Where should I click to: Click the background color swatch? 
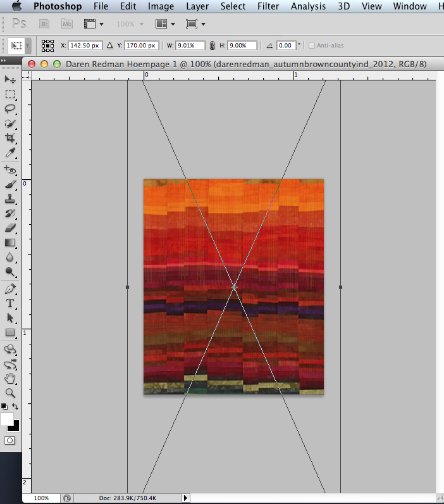(x=15, y=427)
